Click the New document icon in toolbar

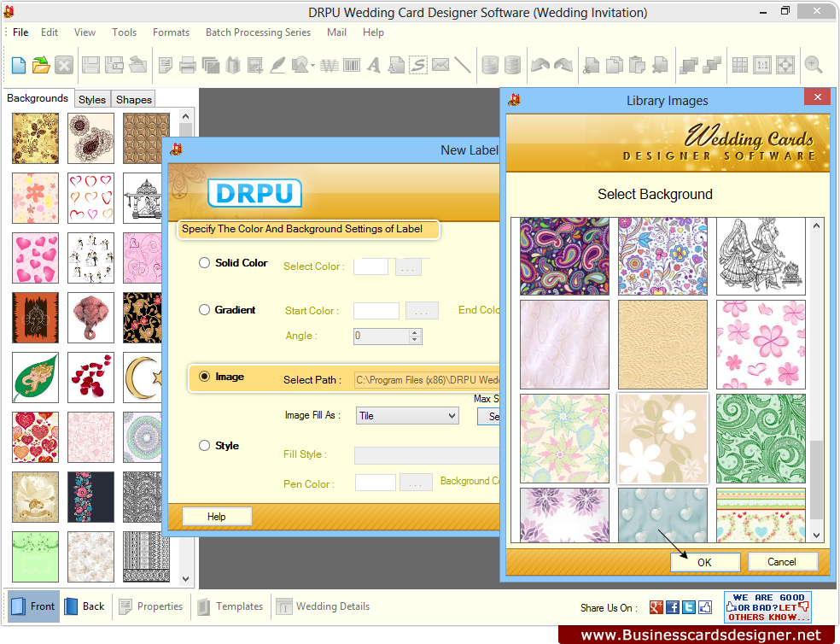click(19, 66)
